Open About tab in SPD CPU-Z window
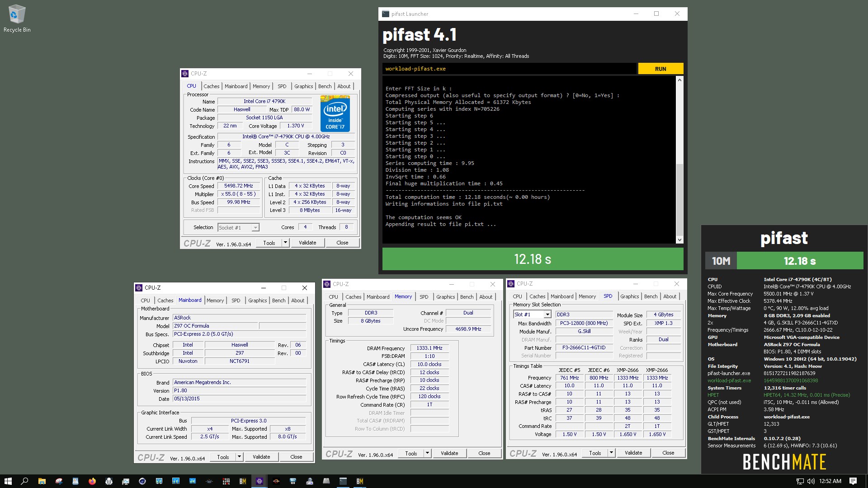The width and height of the screenshot is (868, 488). 670,296
